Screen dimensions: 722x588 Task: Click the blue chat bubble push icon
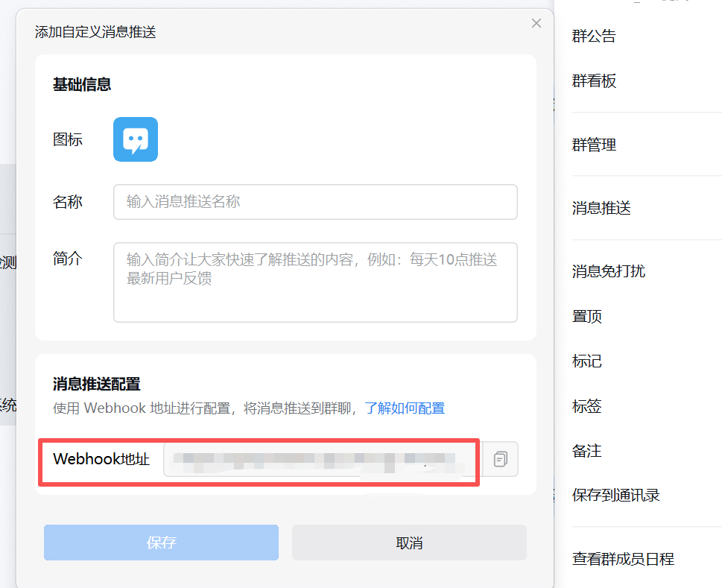[135, 139]
